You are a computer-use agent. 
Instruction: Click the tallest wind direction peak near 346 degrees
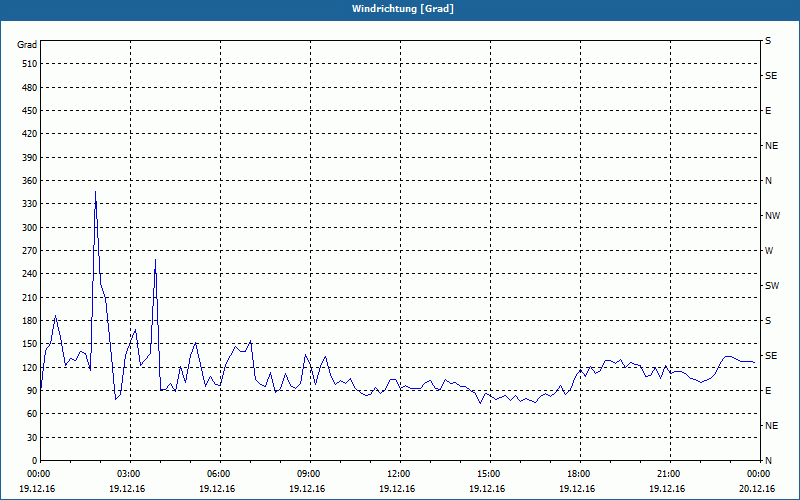tap(95, 192)
